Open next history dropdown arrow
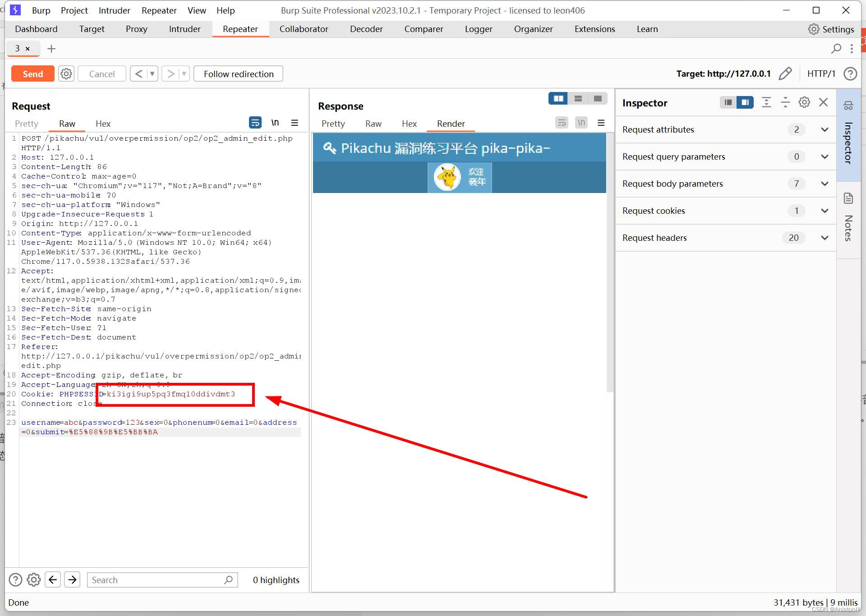 click(184, 74)
